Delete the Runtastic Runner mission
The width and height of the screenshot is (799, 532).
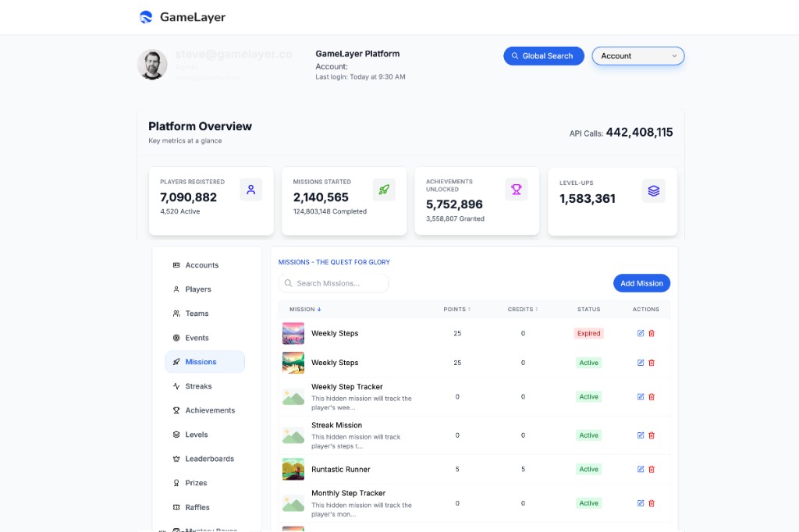click(652, 470)
